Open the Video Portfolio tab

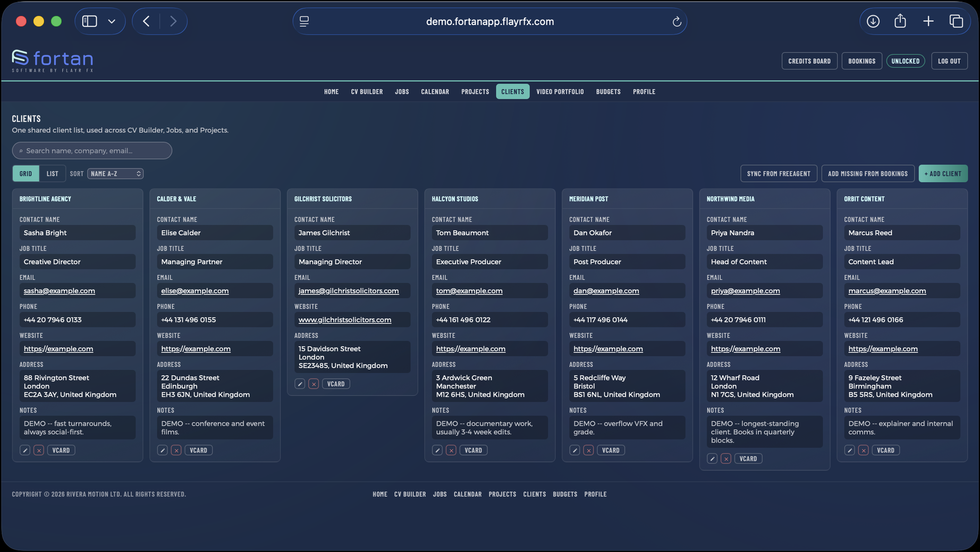(x=560, y=91)
